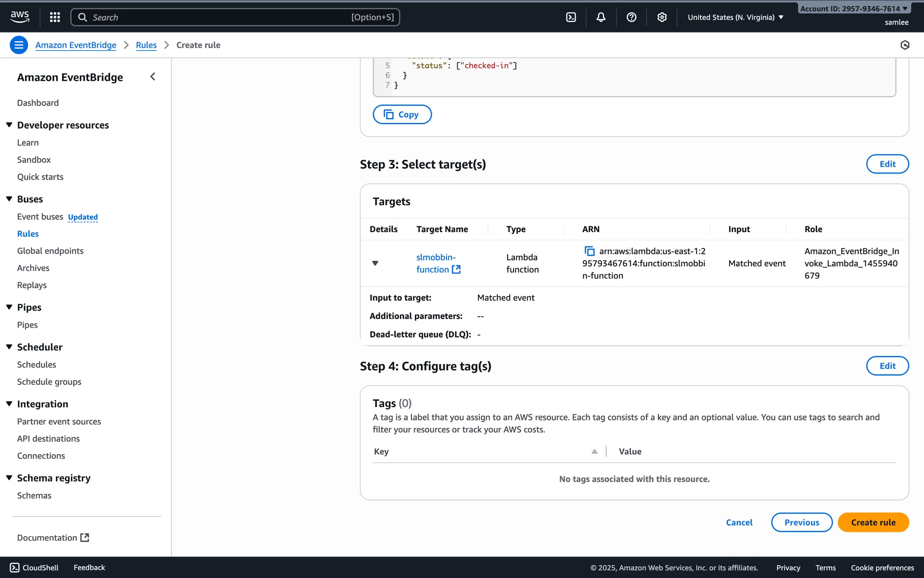This screenshot has height=578, width=924.
Task: Open the settings gear icon
Action: (662, 17)
